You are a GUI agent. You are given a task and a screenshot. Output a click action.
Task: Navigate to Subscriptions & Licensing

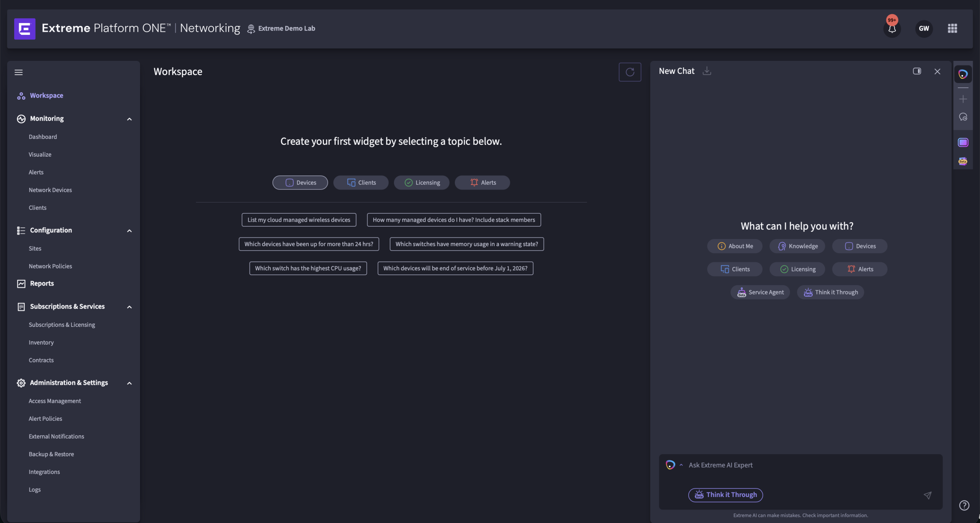[x=62, y=325]
